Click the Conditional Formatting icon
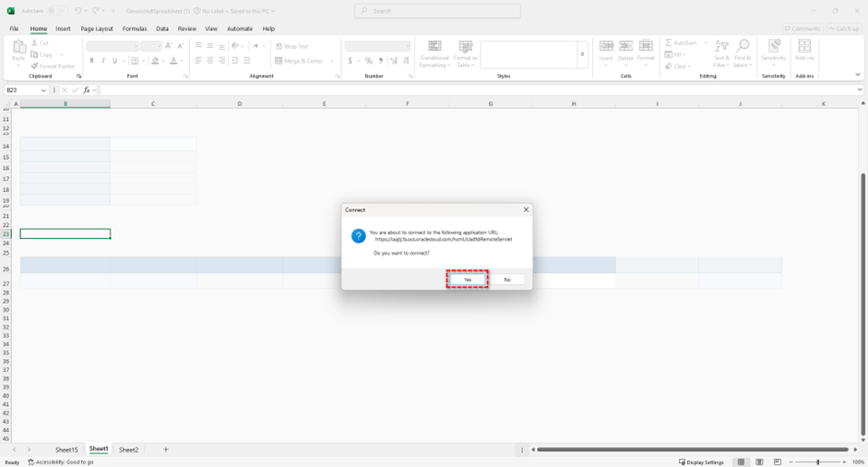The height and width of the screenshot is (467, 868). [434, 47]
